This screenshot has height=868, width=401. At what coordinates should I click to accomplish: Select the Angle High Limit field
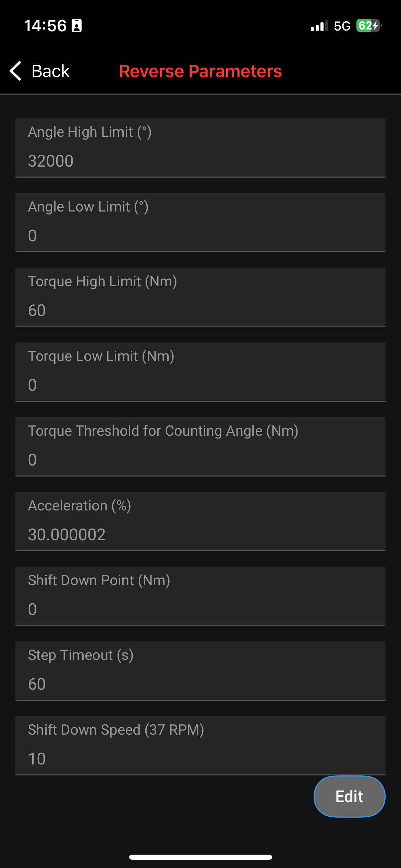point(200,148)
